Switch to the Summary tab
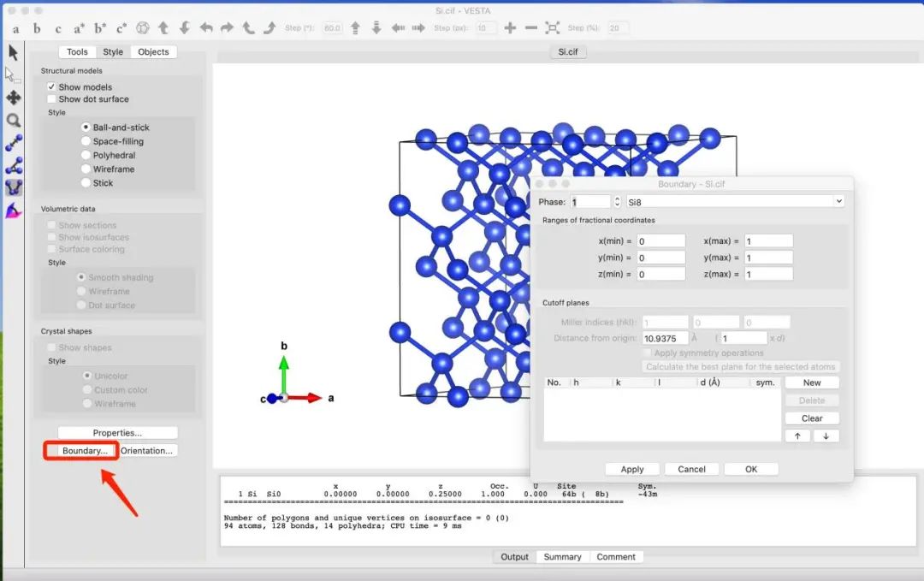The height and width of the screenshot is (581, 924). coord(563,557)
